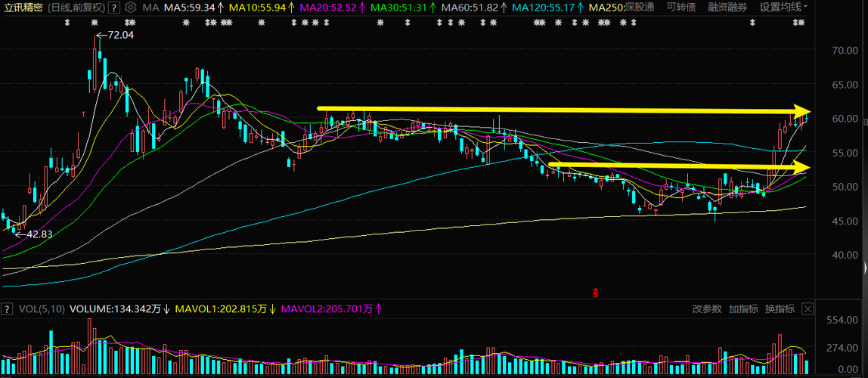Click the 65.00 price axis label
Viewport: 868px width, 378px height.
845,84
